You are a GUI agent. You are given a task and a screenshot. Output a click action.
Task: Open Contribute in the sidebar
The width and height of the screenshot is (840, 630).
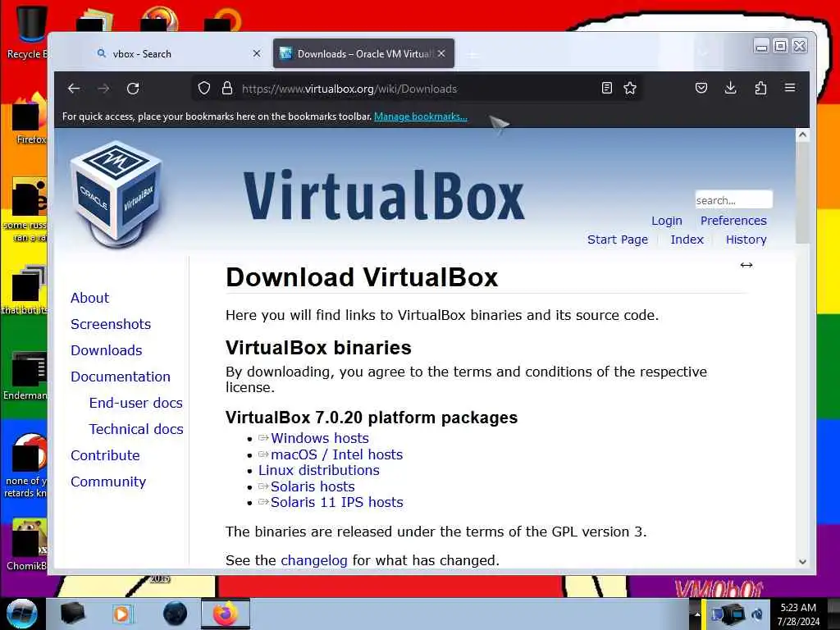pyautogui.click(x=105, y=455)
